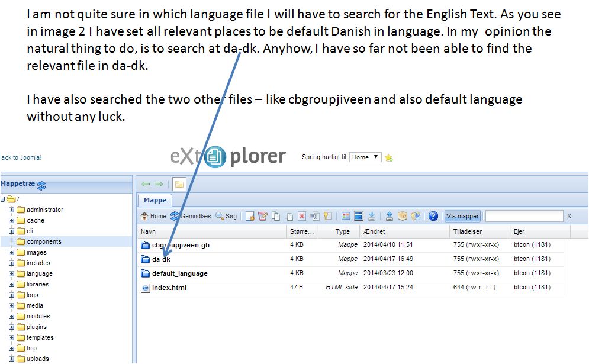Screen dimensions: 589x364
Task: Select the Mappe tab
Action: (155, 200)
